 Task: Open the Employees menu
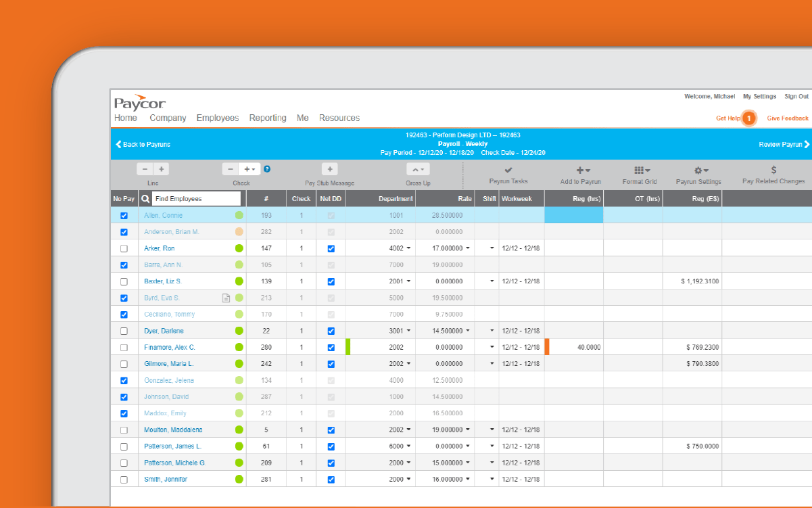point(218,118)
